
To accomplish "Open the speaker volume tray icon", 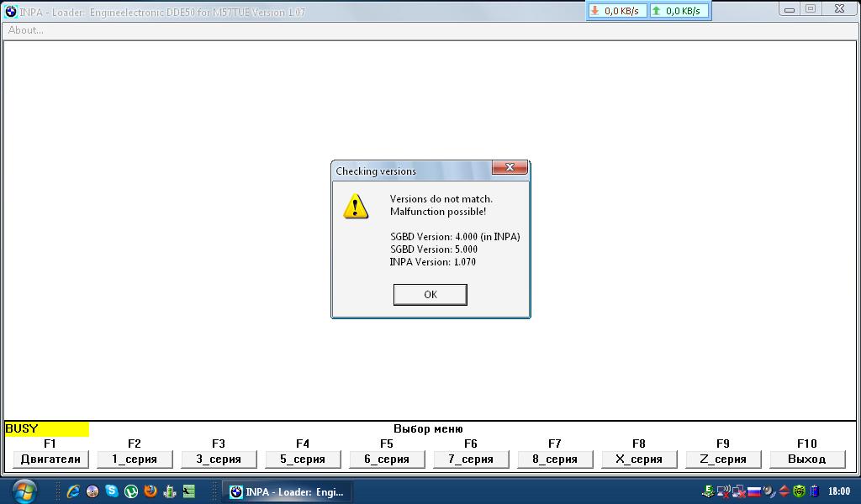I will (x=769, y=491).
